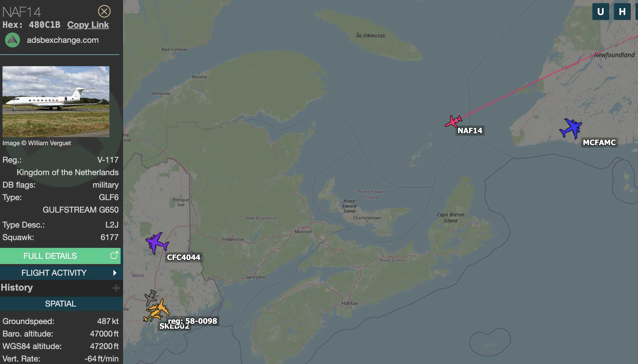
Task: Open the external link icon on Full Details
Action: [114, 255]
